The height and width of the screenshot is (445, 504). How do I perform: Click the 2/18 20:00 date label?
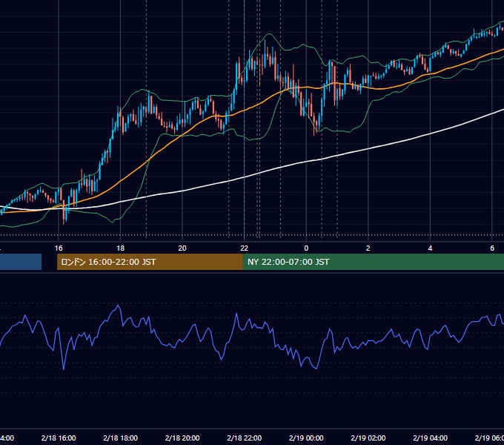pyautogui.click(x=182, y=438)
